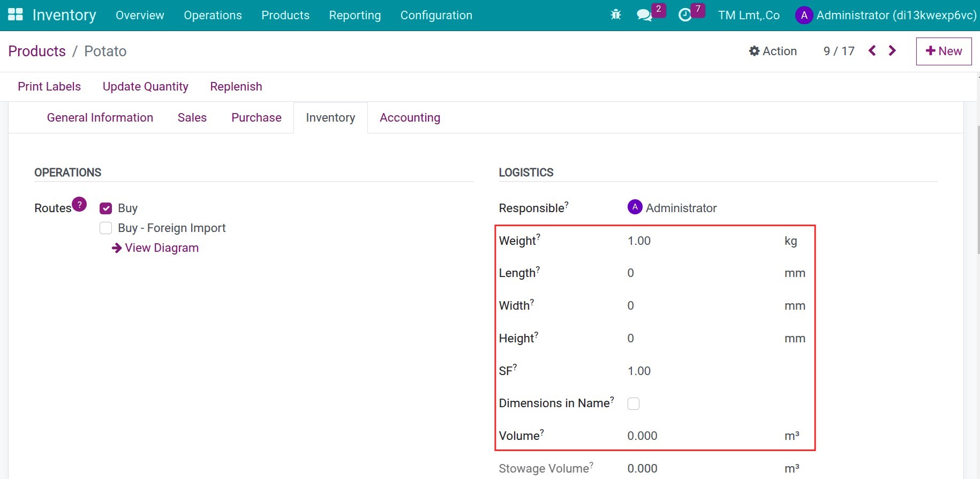Click the Administrator avatar beside Responsible
The image size is (980, 479).
(x=635, y=207)
